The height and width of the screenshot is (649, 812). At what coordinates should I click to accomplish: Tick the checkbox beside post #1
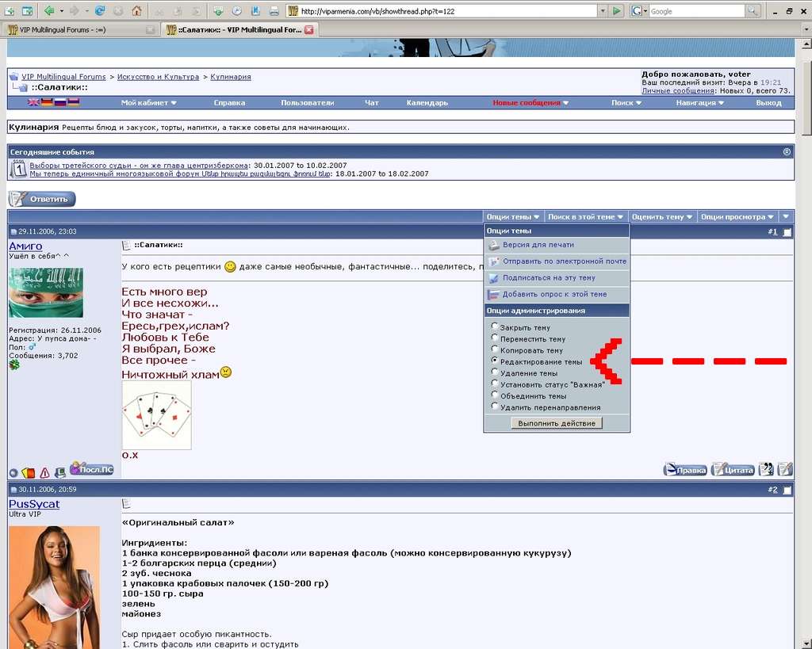coord(787,232)
